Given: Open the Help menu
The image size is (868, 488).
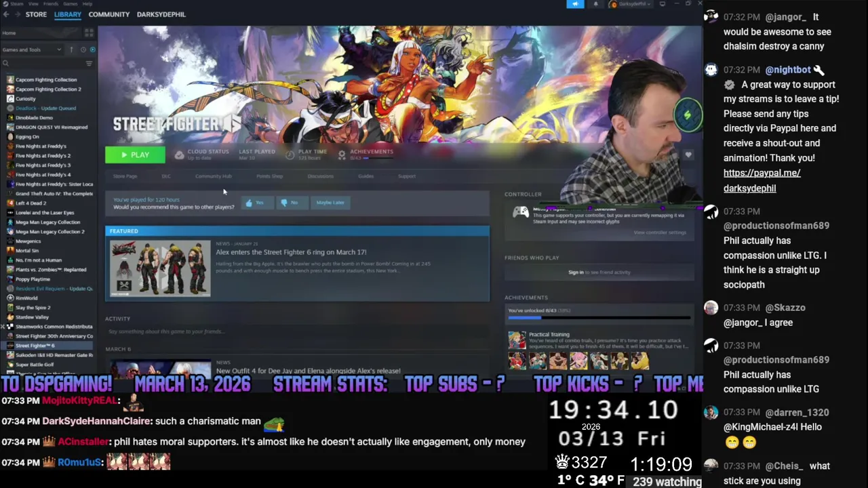Looking at the screenshot, I should click(87, 3).
